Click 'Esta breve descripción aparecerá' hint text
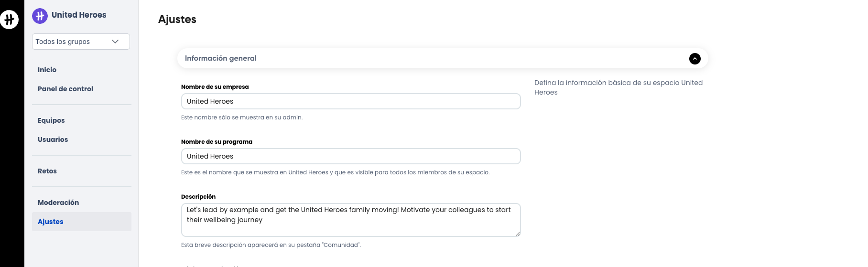 [271, 245]
